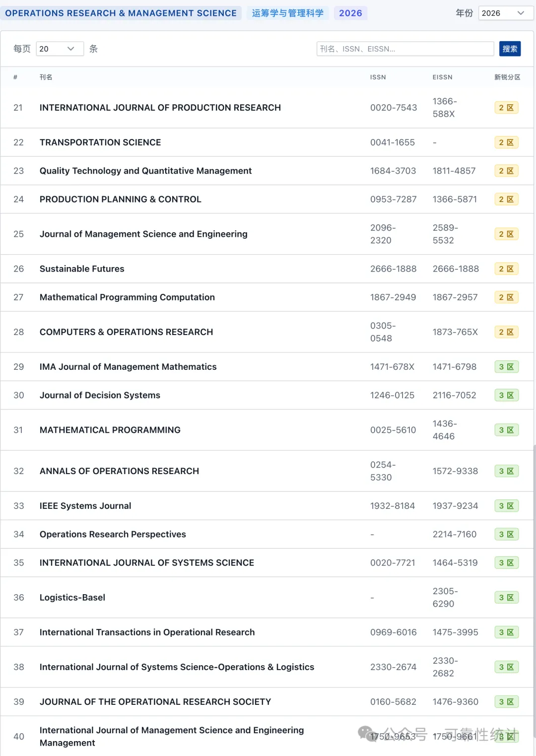
Task: Select INTERNATIONAL JOURNAL OF PRODUCTION RESEARCH row title
Action: [x=160, y=108]
